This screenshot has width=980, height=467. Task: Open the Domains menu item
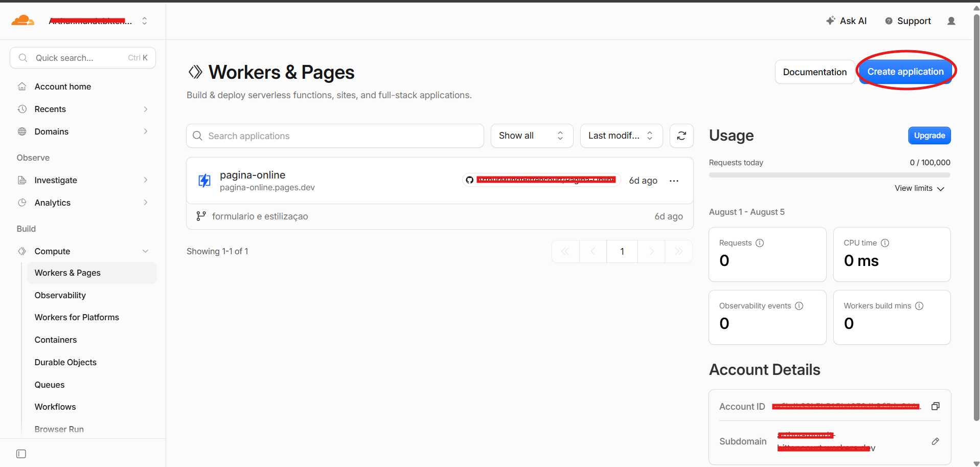pos(52,132)
